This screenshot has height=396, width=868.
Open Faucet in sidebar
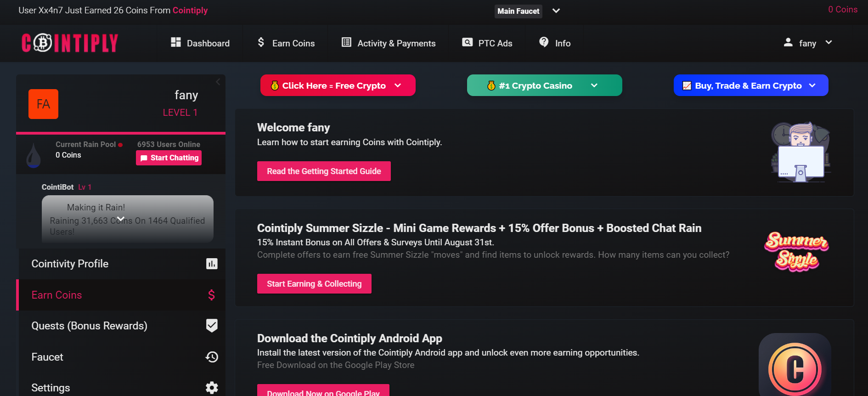[122, 357]
